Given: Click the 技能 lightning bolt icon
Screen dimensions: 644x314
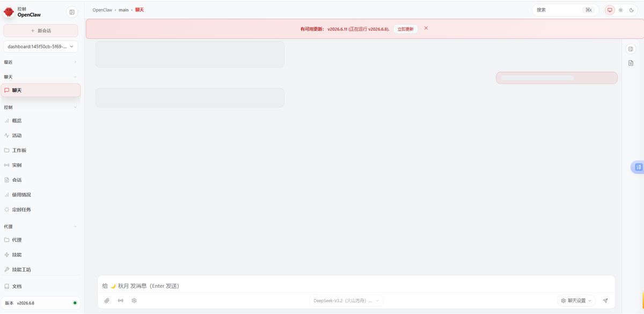Looking at the screenshot, I should point(7,255).
